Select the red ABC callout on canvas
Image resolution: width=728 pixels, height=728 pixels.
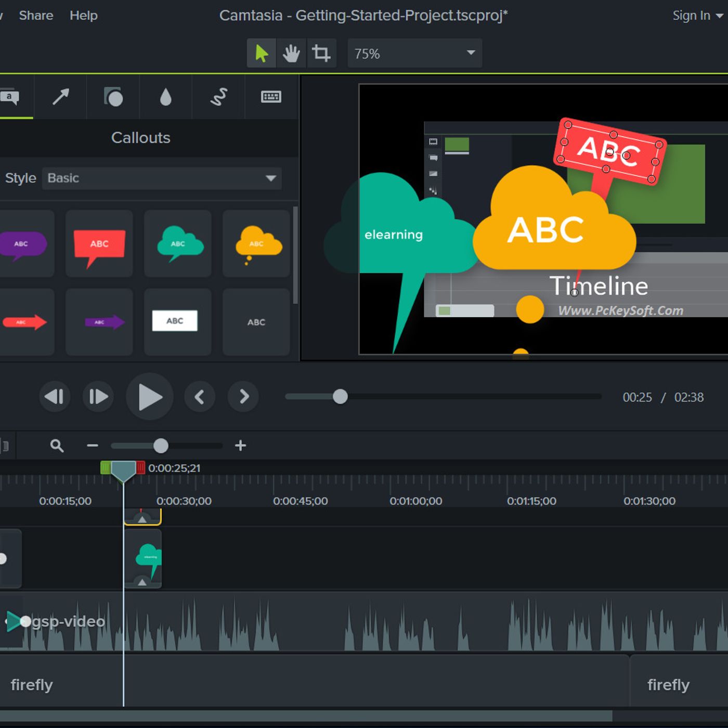pyautogui.click(x=609, y=151)
